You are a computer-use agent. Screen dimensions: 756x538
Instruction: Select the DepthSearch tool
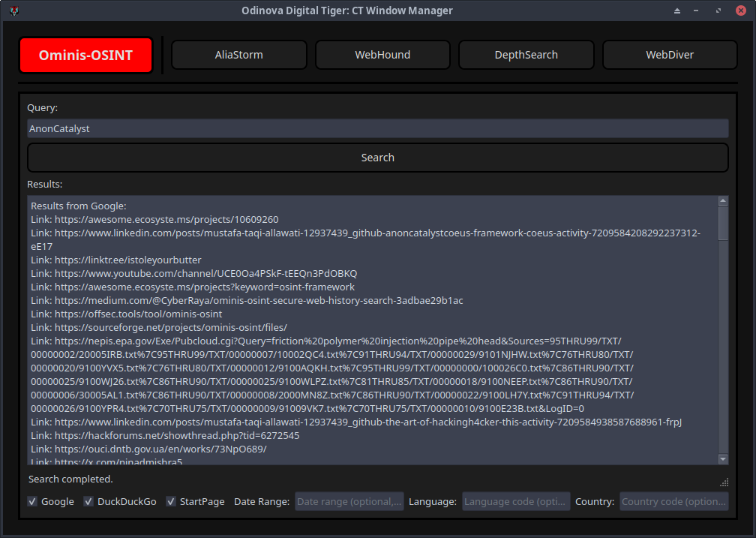point(526,54)
